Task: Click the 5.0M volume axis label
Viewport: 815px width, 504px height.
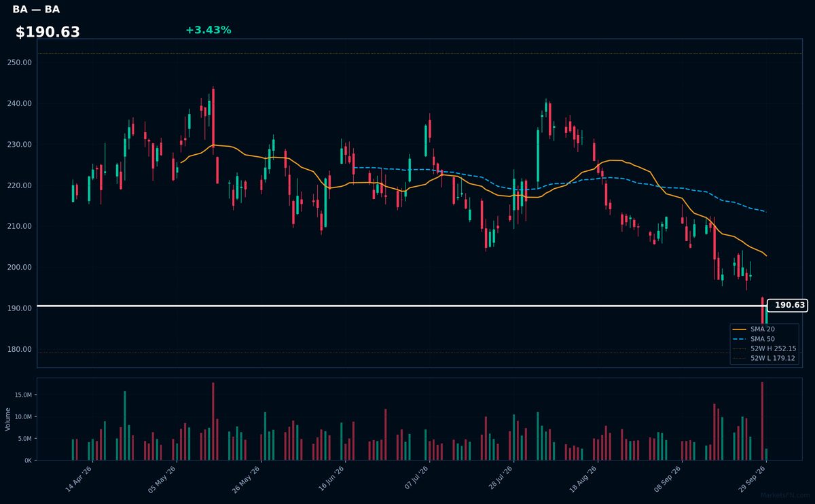Action: click(x=24, y=439)
